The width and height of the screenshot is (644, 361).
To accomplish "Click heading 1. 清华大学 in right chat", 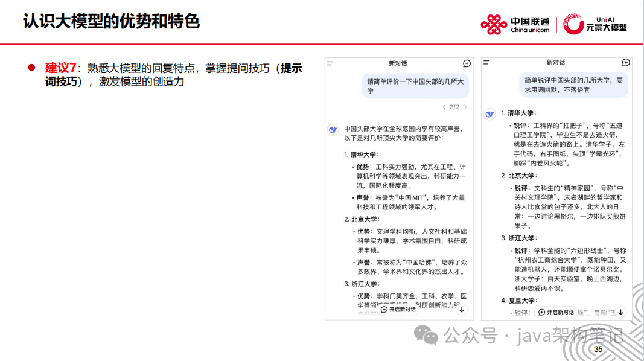I will pyautogui.click(x=518, y=113).
